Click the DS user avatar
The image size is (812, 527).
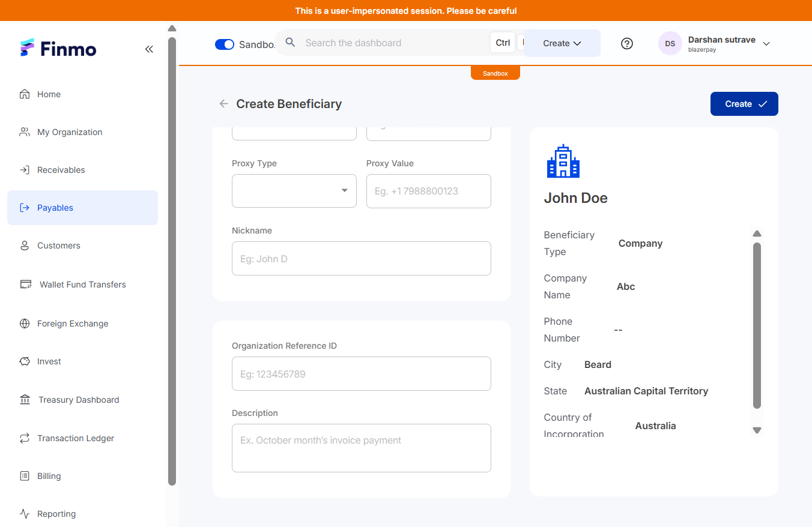tap(670, 44)
